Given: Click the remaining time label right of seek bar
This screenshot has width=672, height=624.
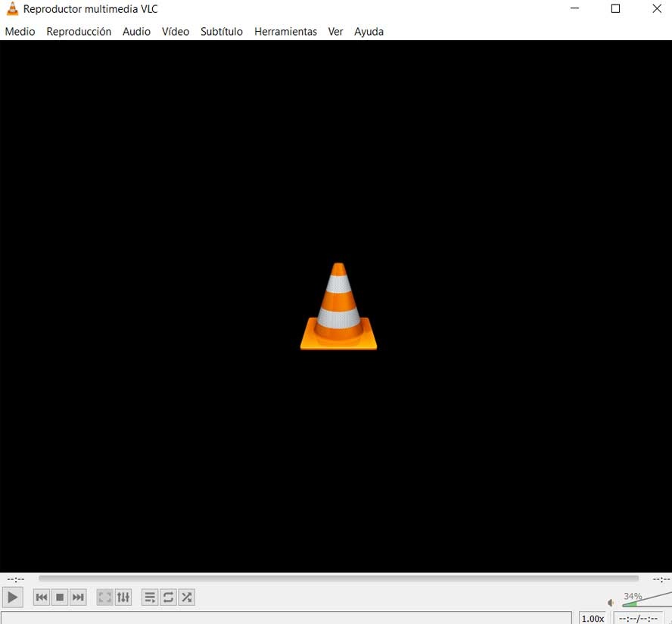Looking at the screenshot, I should click(x=661, y=579).
